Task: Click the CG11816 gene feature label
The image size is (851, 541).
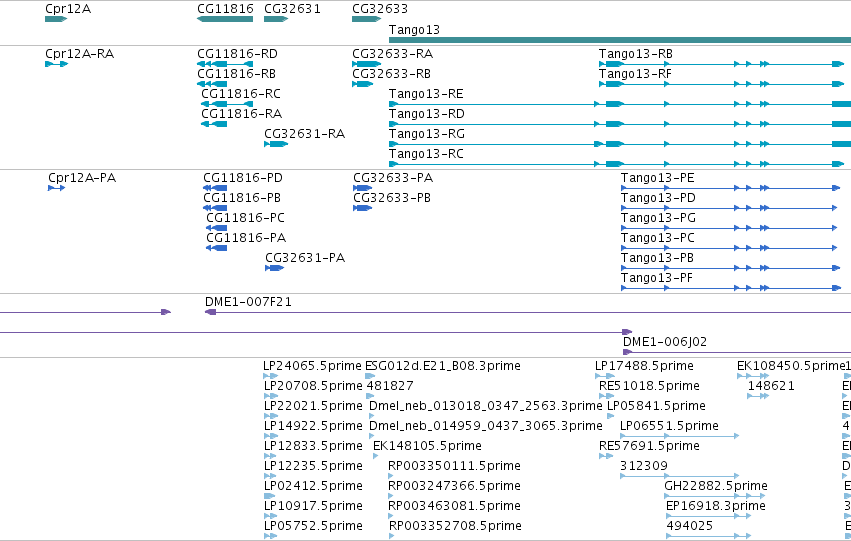Action: [x=225, y=9]
